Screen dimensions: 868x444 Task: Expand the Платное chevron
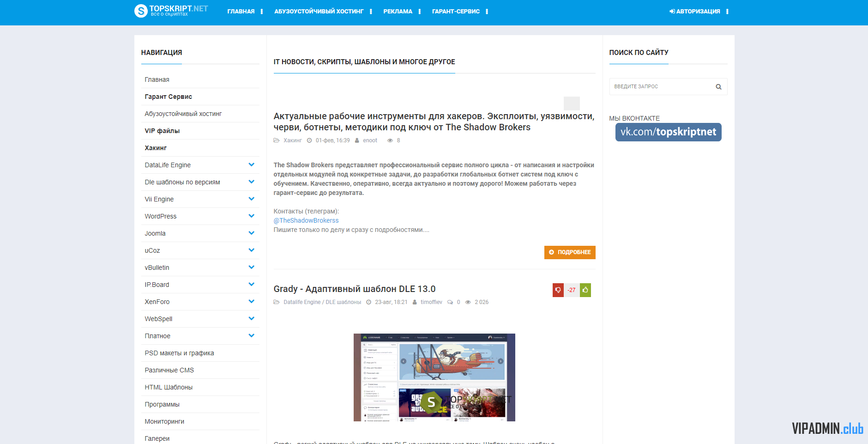[x=252, y=335]
